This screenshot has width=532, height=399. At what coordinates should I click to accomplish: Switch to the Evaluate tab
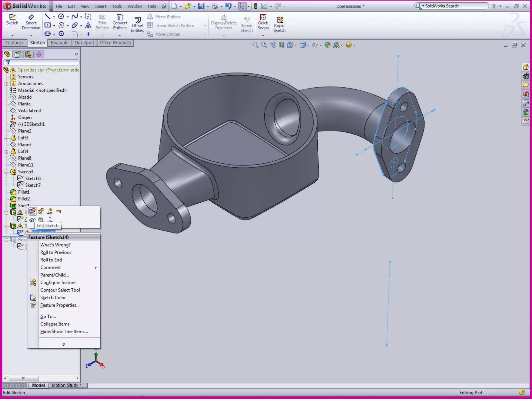pyautogui.click(x=59, y=43)
